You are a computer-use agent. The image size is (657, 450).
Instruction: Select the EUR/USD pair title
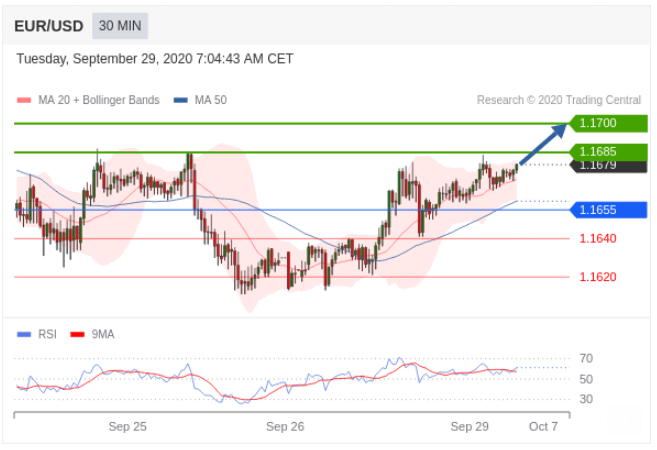(x=49, y=26)
